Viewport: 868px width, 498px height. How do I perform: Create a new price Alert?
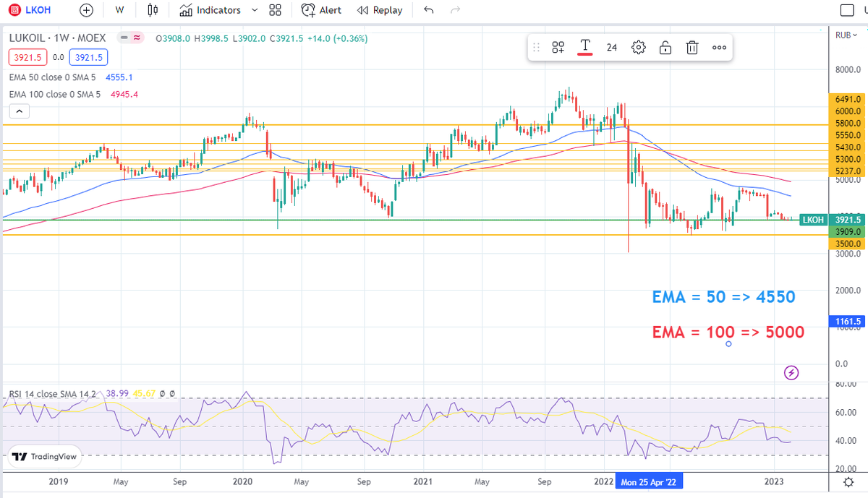pos(320,10)
